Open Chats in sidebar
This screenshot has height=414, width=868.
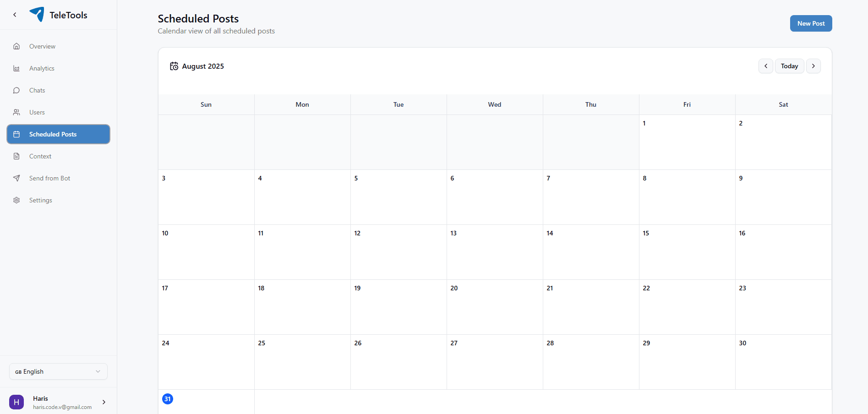[x=58, y=90]
